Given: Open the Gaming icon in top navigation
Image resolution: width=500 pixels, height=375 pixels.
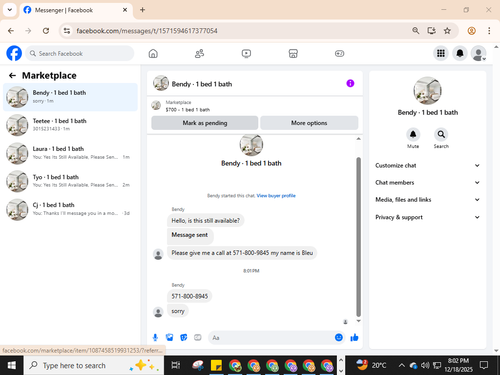Looking at the screenshot, I should coord(339,53).
